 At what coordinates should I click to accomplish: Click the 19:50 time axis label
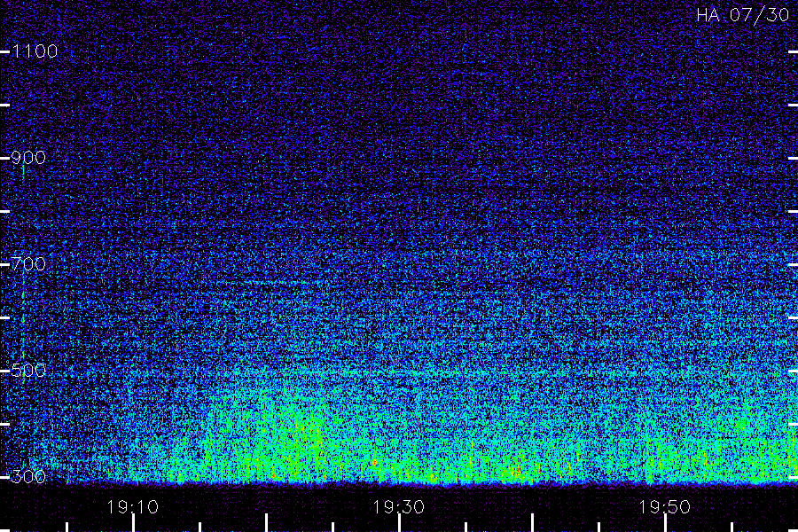(665, 507)
